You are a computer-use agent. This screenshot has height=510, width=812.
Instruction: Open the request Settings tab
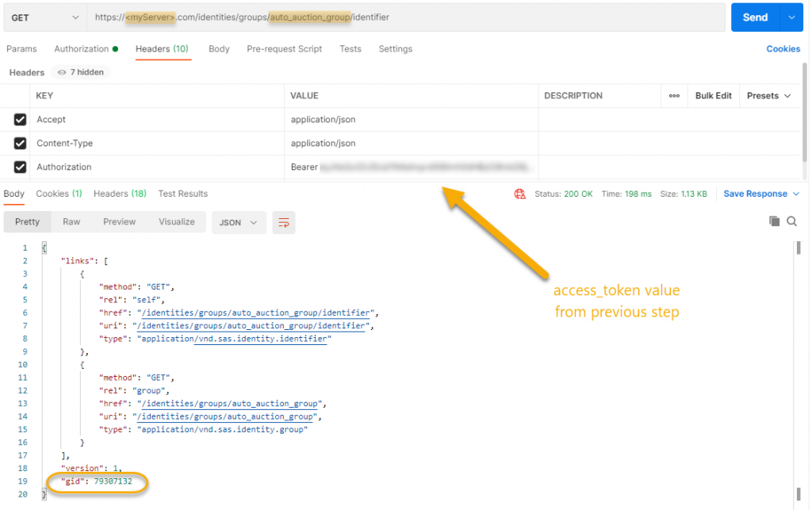pyautogui.click(x=396, y=48)
